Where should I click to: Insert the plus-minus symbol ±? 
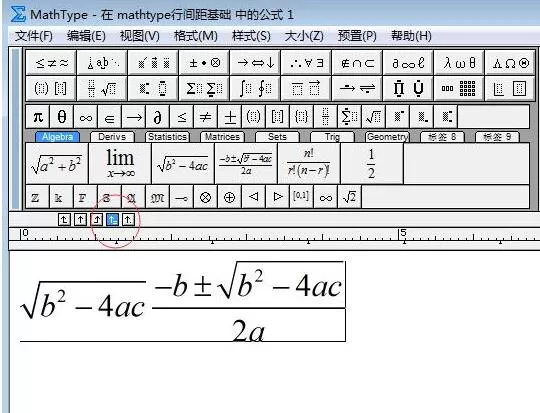click(230, 117)
